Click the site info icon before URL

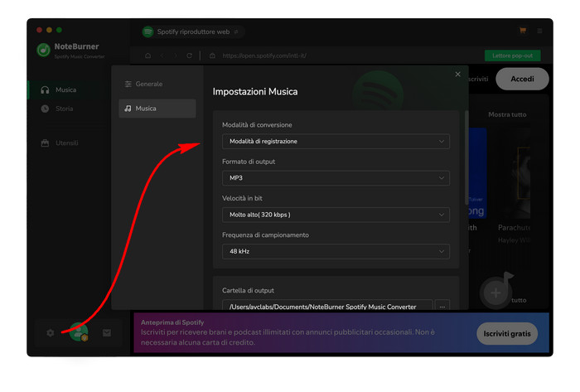click(x=212, y=56)
